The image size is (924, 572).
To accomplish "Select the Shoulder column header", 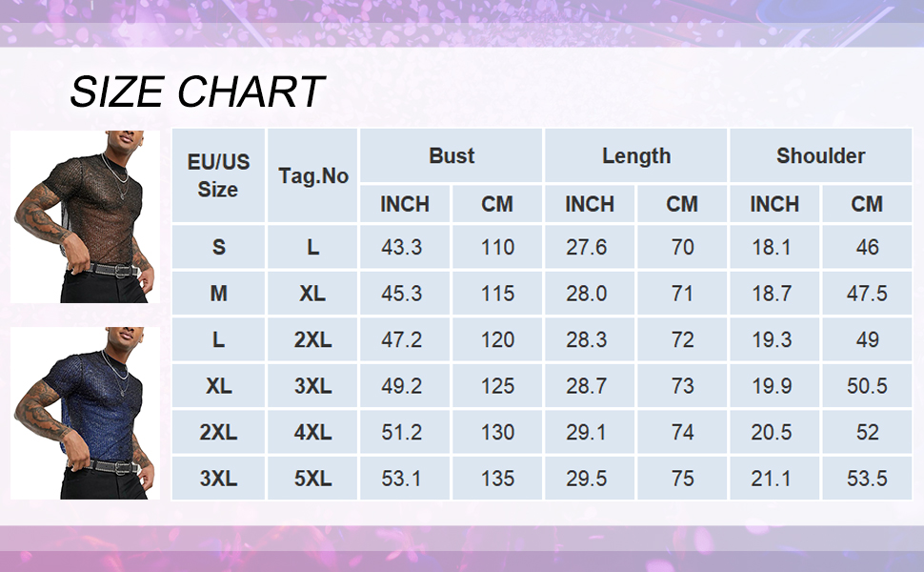I will click(821, 156).
